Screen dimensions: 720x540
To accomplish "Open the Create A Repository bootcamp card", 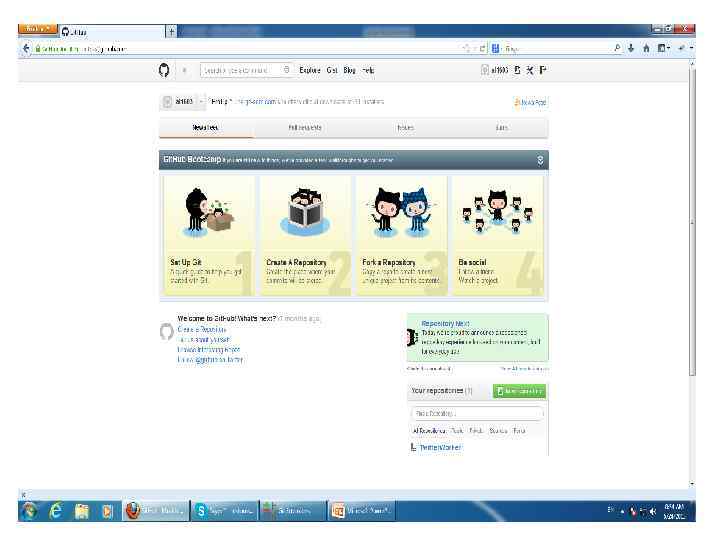I will pyautogui.click(x=305, y=236).
